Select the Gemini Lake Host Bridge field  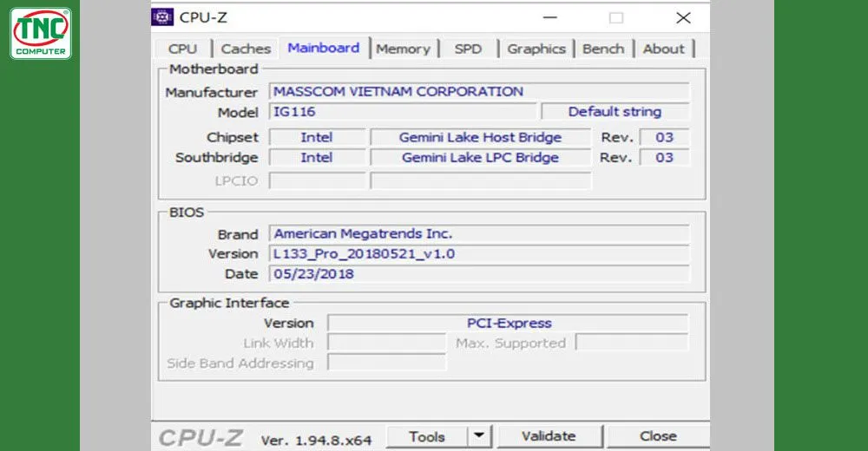(480, 137)
